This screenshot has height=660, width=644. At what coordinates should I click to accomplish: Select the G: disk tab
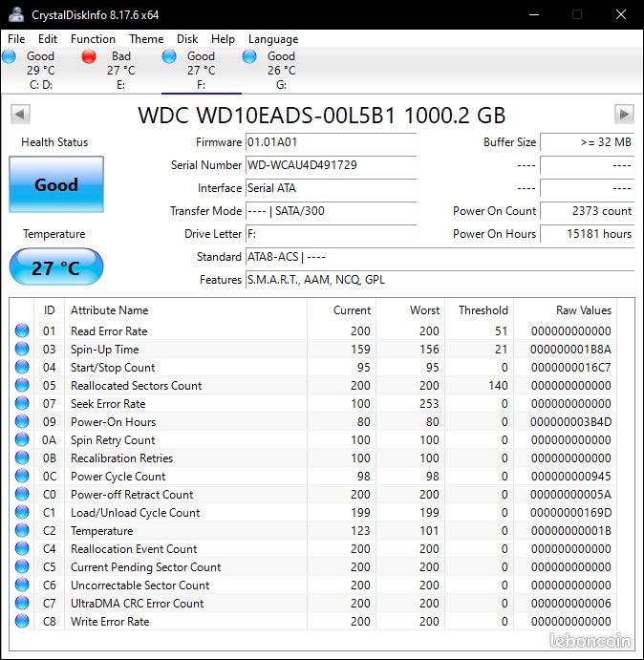tap(281, 71)
